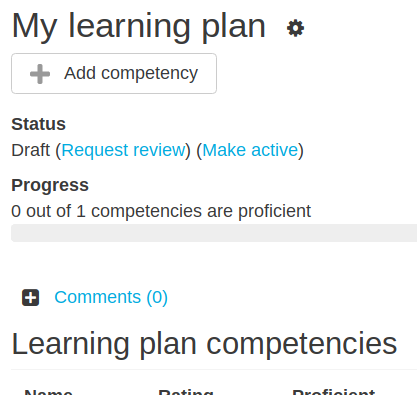Open the gear actions menu beside the title
The image size is (417, 395).
coord(295,28)
